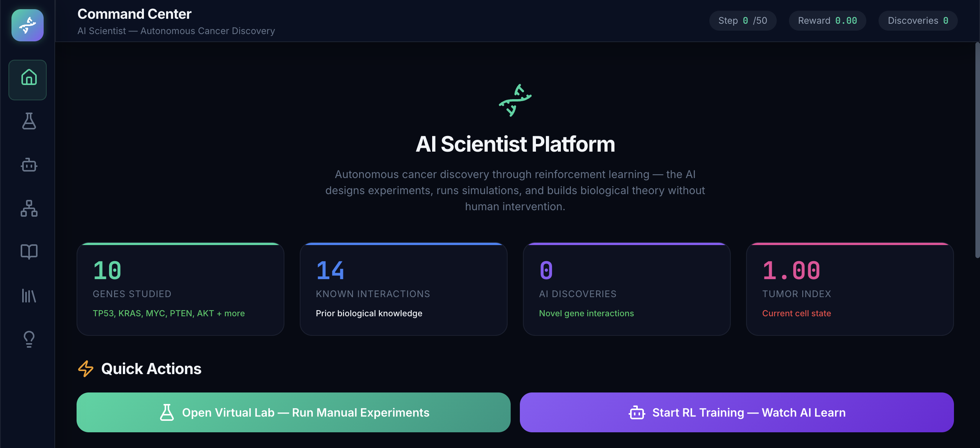Image resolution: width=980 pixels, height=448 pixels.
Task: Click the robot icon in the purple button
Action: 636,412
